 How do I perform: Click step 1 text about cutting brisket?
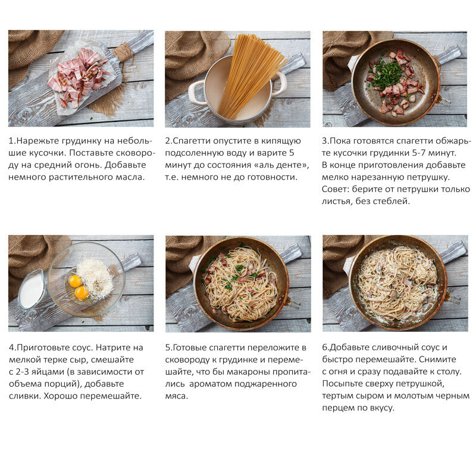82,159
